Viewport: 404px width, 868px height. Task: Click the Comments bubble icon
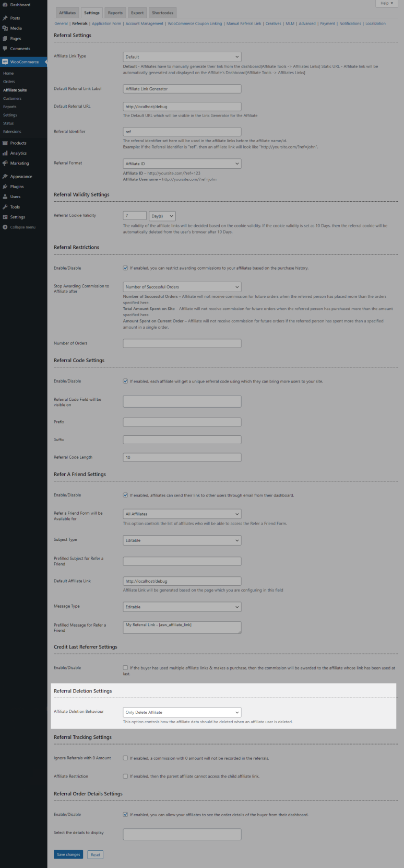click(x=5, y=49)
